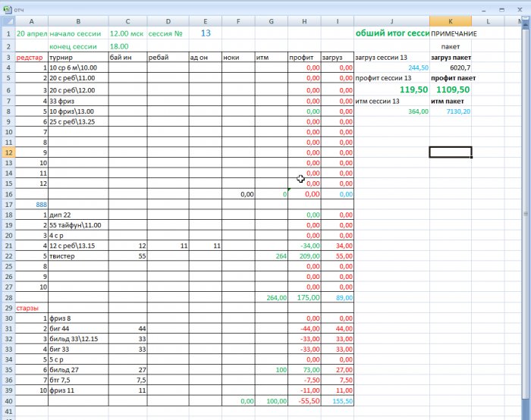The width and height of the screenshot is (531, 420).
Task: Click 'билд 27' tournament cell
Action: click(78, 370)
